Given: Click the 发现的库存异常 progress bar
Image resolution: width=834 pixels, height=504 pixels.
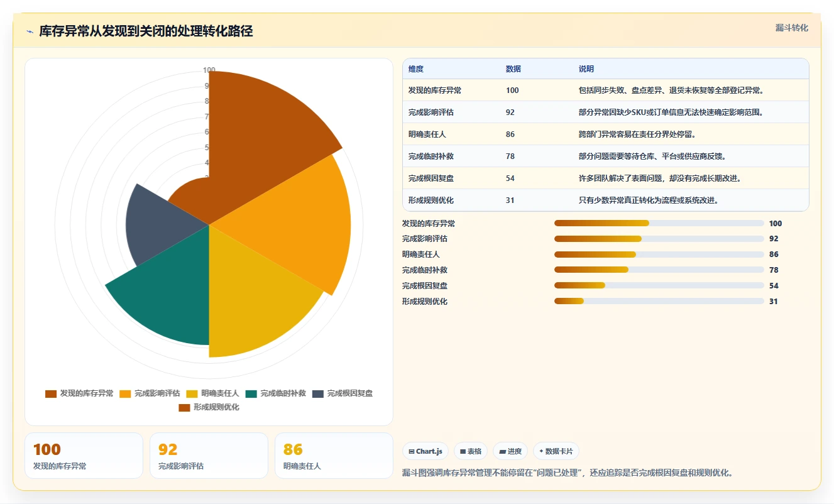Looking at the screenshot, I should point(659,223).
